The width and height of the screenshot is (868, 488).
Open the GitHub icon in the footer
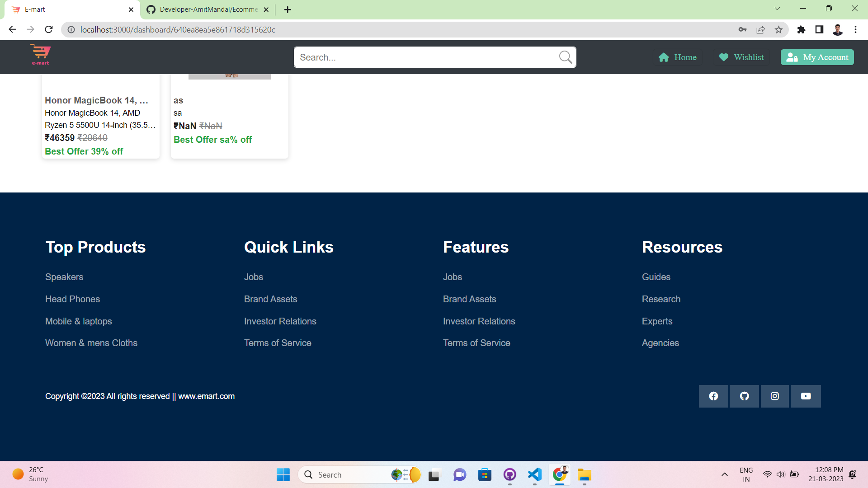coord(744,396)
